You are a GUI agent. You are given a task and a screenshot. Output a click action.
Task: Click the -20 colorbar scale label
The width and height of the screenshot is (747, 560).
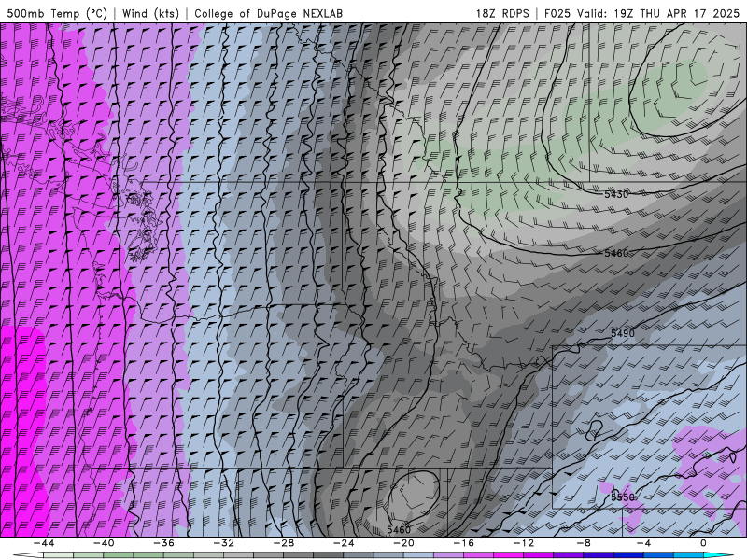[403, 543]
